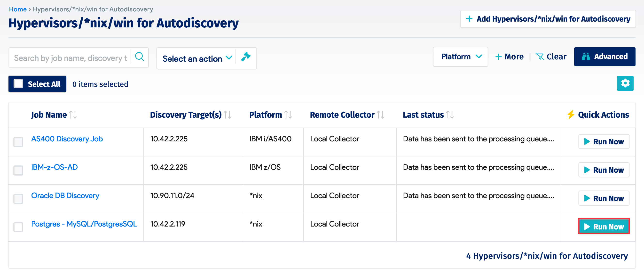Select the checkbox for AS400 Discovery Job
Viewport: 644px width, 276px height.
(x=18, y=142)
